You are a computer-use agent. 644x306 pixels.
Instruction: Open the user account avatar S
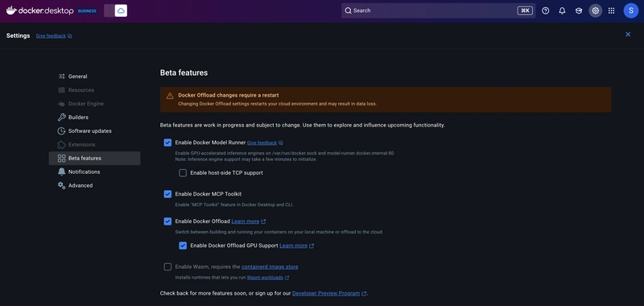click(x=631, y=10)
